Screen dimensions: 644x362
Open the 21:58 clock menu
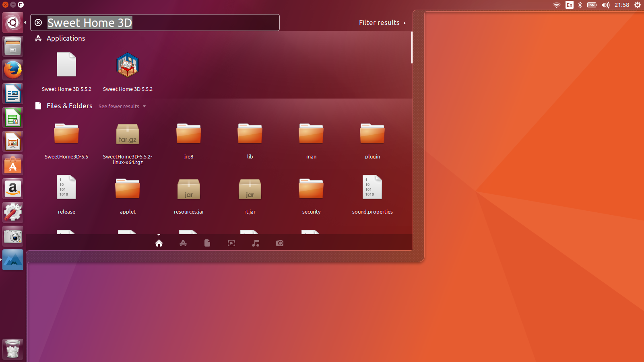coord(622,5)
